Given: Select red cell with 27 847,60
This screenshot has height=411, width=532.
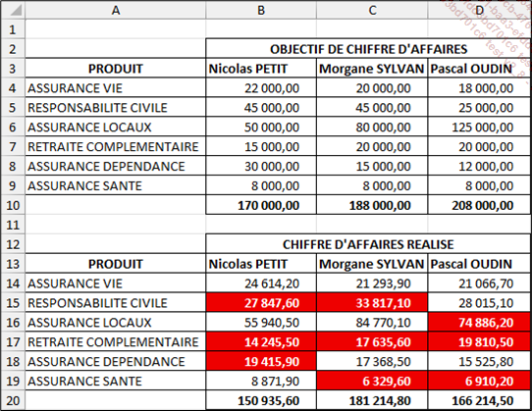Looking at the screenshot, I should 261,303.
